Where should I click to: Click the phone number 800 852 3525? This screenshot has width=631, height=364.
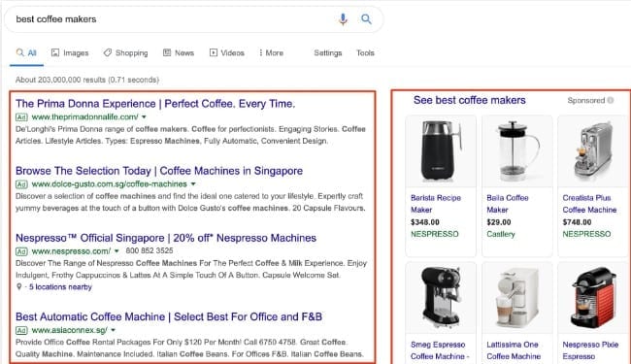click(x=149, y=251)
